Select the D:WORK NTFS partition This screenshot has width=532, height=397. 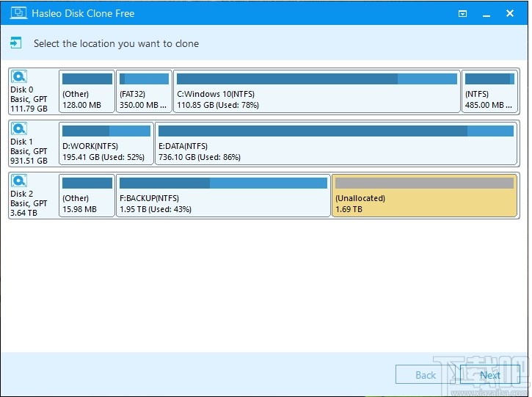click(x=106, y=143)
